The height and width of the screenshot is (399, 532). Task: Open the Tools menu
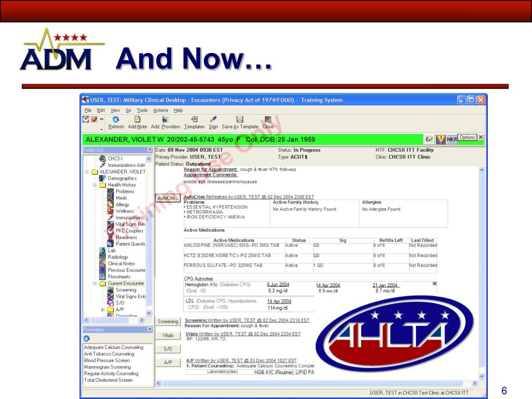[142, 110]
